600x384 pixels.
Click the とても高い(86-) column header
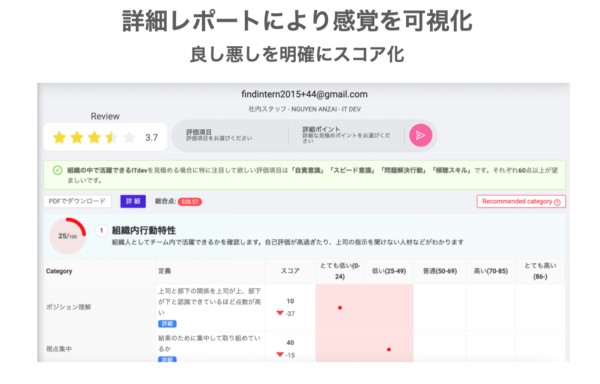click(540, 271)
